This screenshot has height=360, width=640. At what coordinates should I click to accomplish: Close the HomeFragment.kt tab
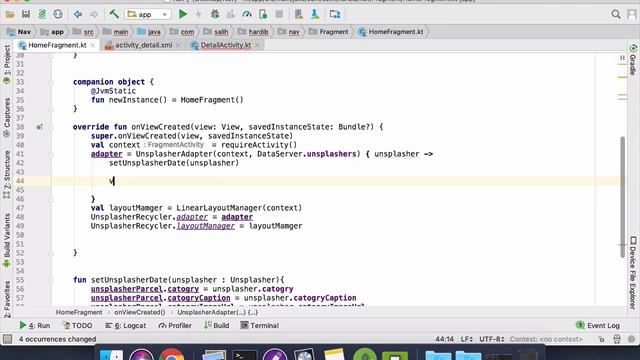[x=93, y=45]
